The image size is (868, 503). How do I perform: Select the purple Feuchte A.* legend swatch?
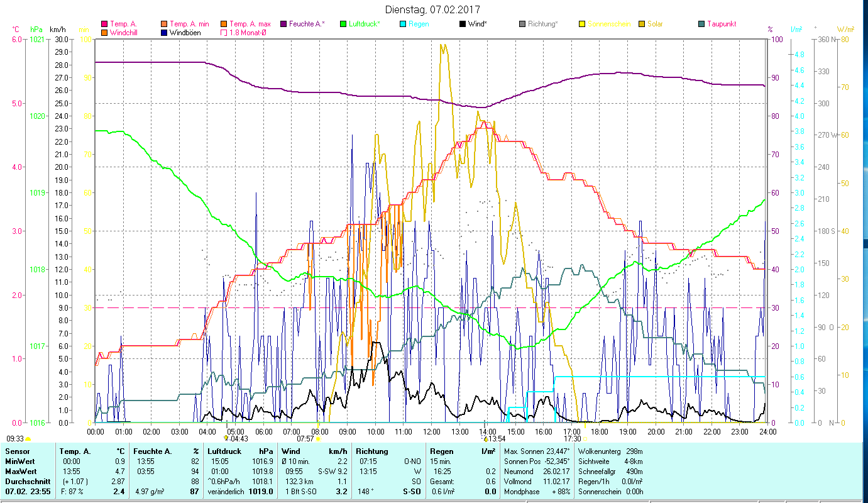(x=283, y=24)
